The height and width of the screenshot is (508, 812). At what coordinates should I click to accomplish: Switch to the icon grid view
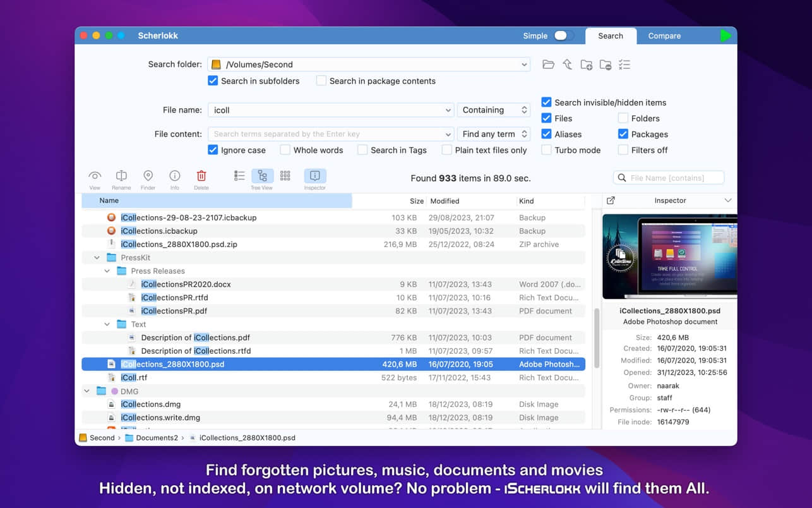(285, 176)
